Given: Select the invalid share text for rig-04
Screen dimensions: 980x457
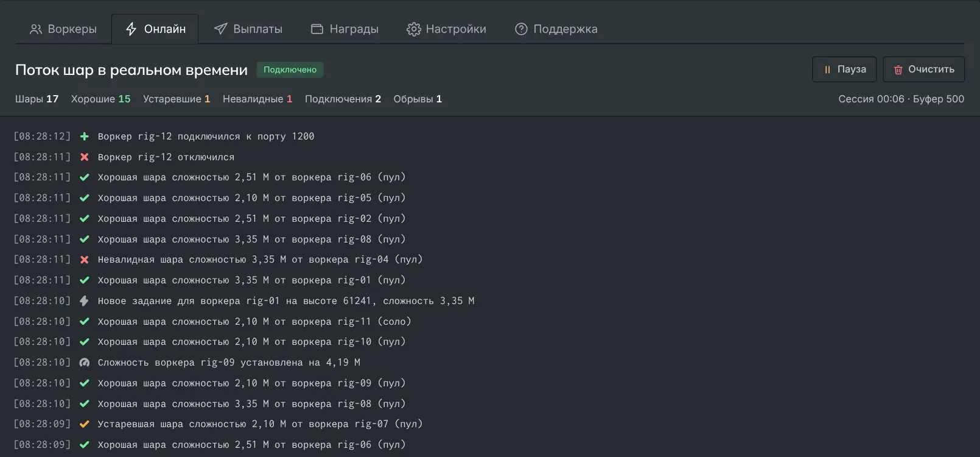Looking at the screenshot, I should pyautogui.click(x=260, y=260).
